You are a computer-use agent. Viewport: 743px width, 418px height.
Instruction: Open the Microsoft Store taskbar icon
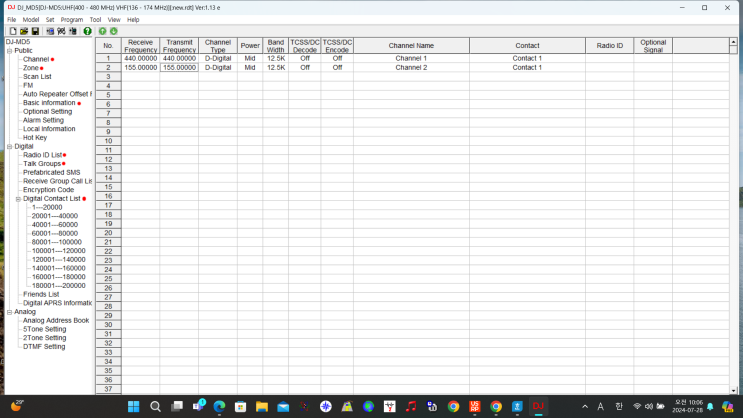pos(240,407)
